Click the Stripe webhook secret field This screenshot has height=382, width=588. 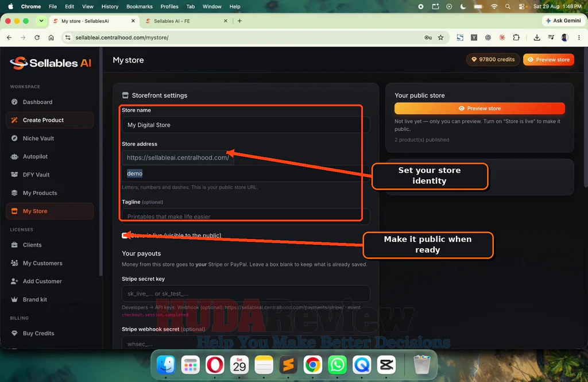[x=246, y=344]
